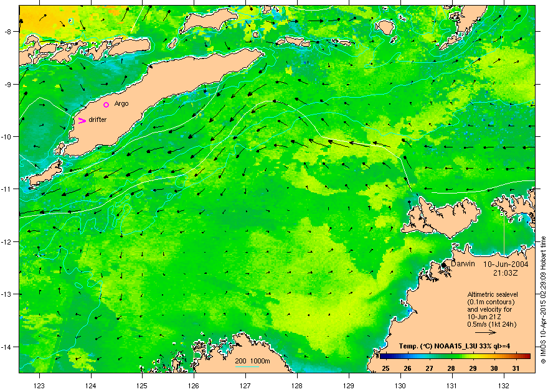Click the longitude axis label '123'

[x=39, y=386]
